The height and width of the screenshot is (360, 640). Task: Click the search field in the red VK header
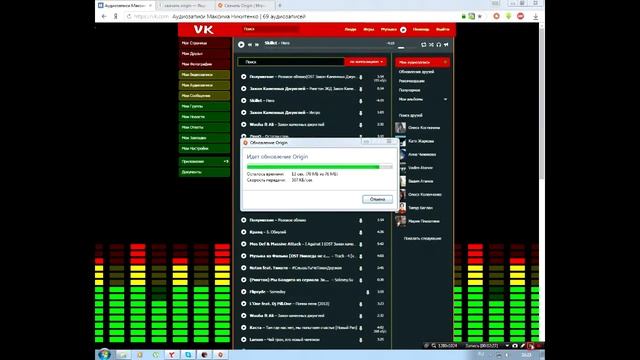(270, 29)
